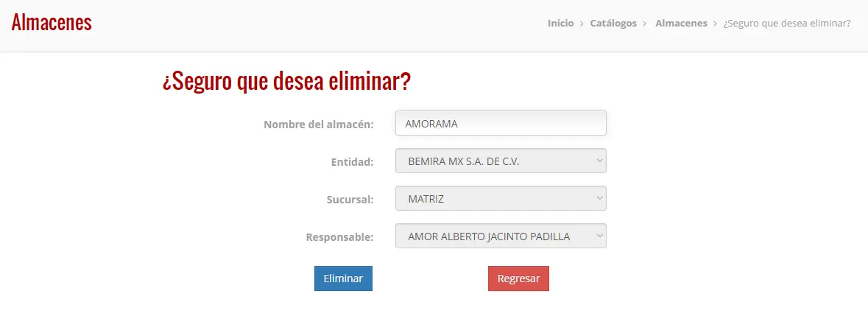
Task: Click the breadcrumb separator after Catálogos
Action: click(x=645, y=24)
